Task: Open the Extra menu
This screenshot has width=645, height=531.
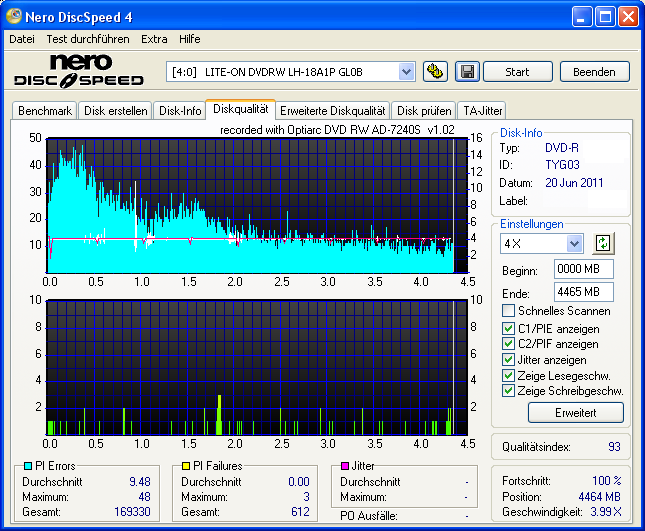Action: [x=154, y=39]
